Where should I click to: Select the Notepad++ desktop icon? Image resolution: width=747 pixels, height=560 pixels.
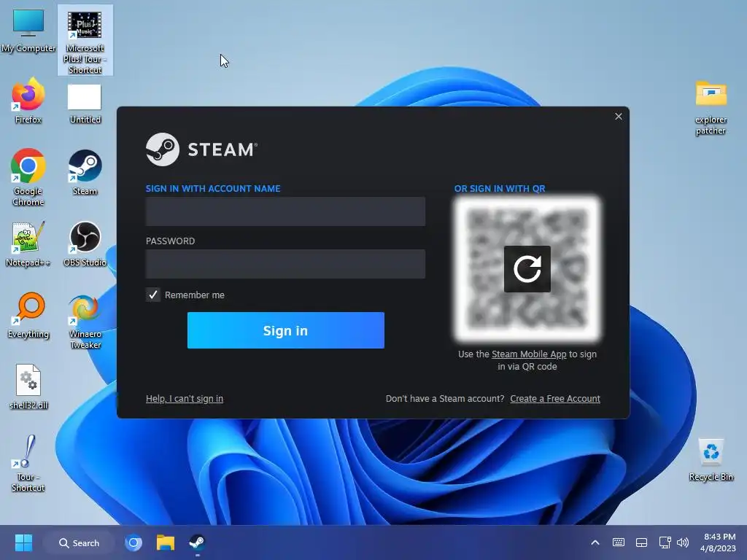point(28,244)
